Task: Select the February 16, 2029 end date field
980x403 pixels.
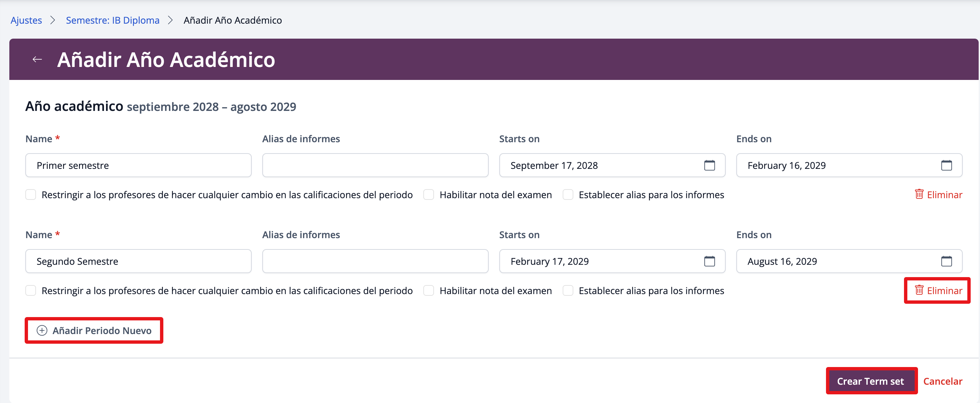Action: (837, 166)
